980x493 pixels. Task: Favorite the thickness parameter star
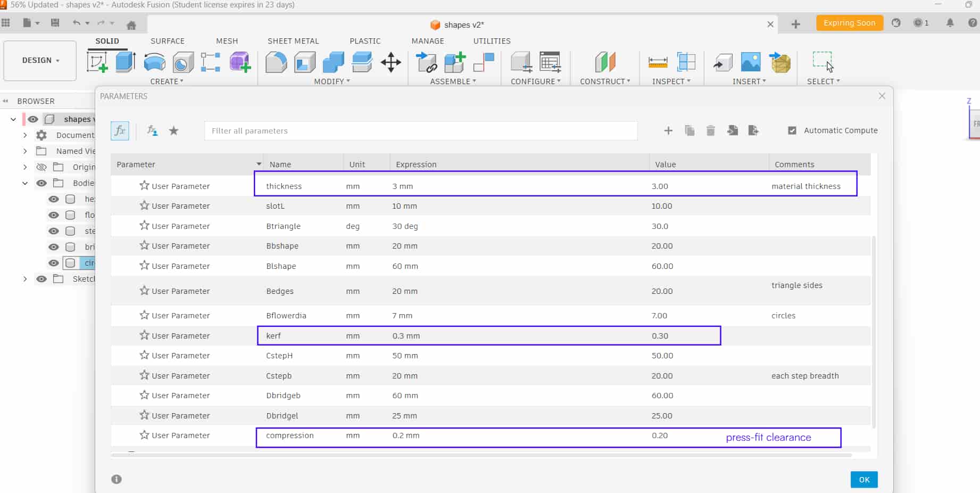[x=144, y=185]
